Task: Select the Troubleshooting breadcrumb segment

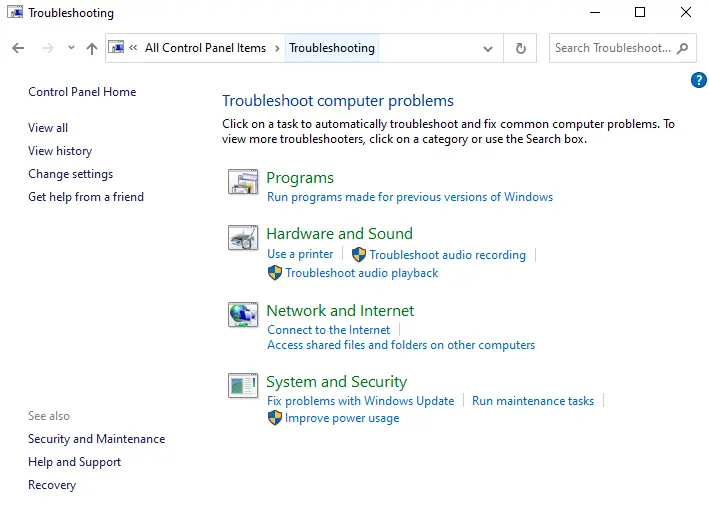Action: coord(332,48)
